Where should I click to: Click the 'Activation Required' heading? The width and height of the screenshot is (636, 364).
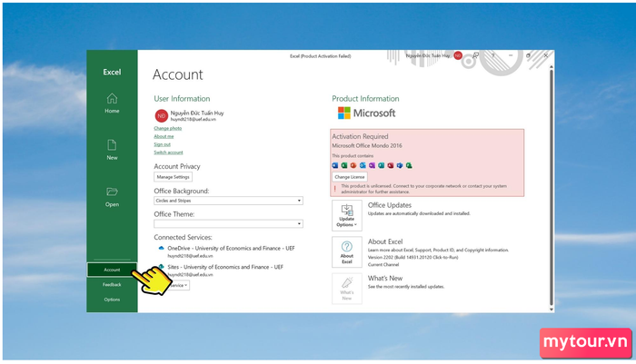(x=360, y=136)
